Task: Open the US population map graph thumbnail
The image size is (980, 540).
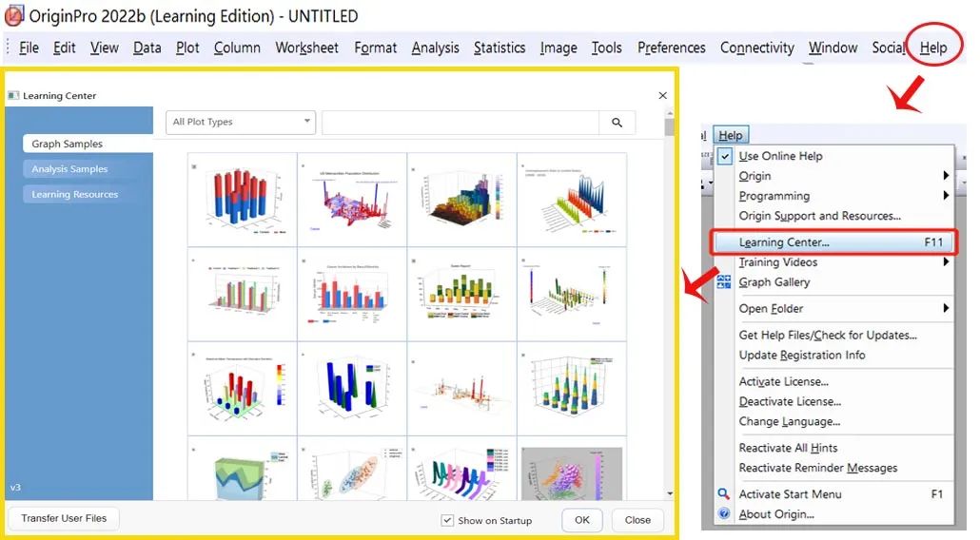Action: (x=352, y=200)
